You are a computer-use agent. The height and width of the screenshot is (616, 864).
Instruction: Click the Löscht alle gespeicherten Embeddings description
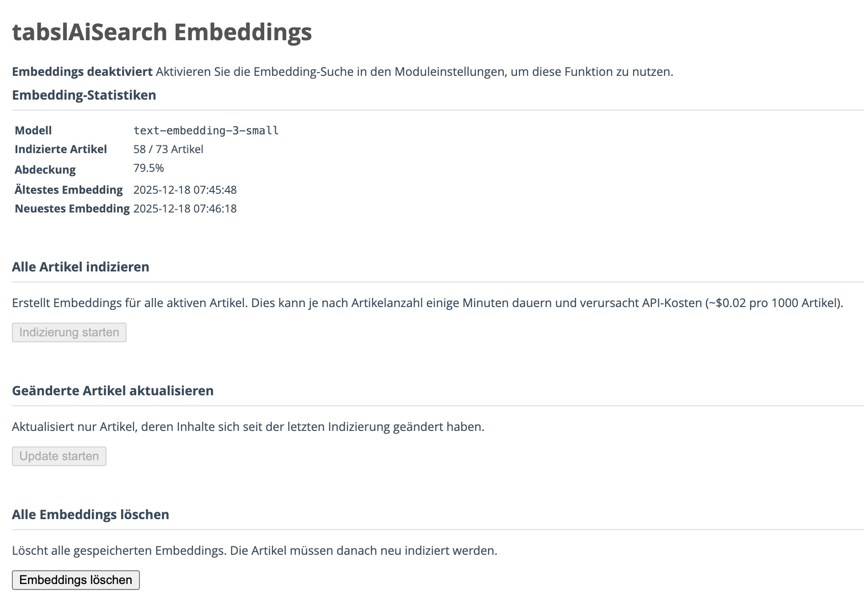(254, 551)
